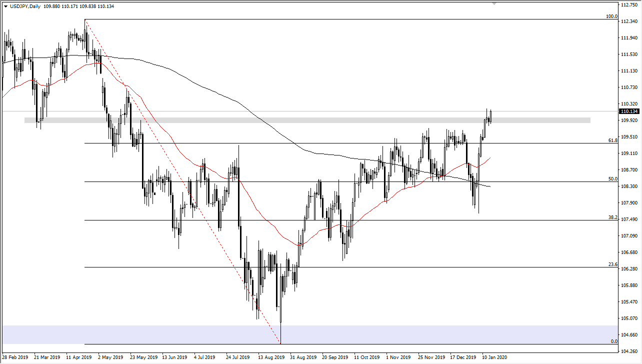
Task: Click the USDJPY,Daily chart title text
Action: pos(25,6)
